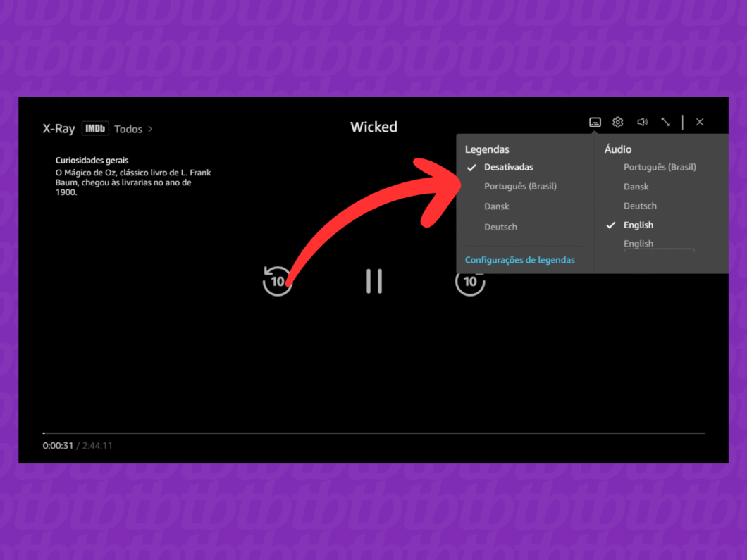Screen dimensions: 747x560
Task: Click the IMDb badge
Action: point(95,129)
